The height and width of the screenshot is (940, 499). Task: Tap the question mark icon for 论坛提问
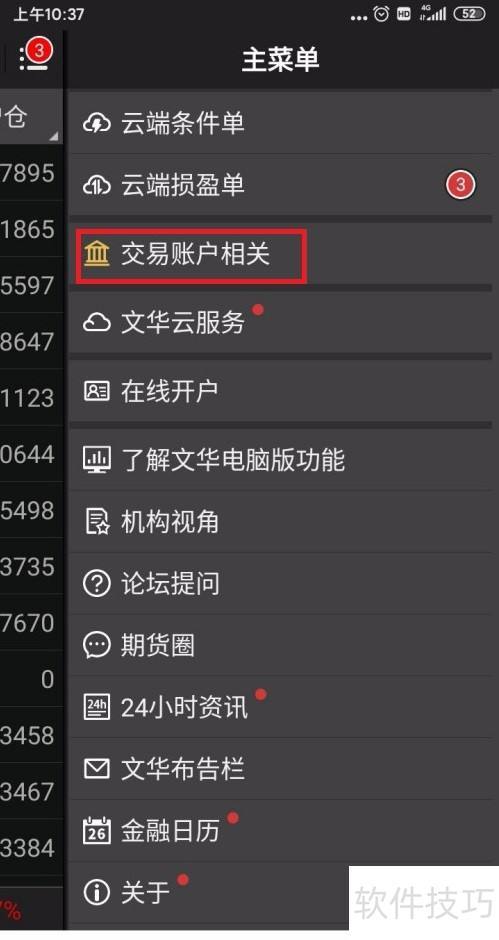tap(97, 583)
